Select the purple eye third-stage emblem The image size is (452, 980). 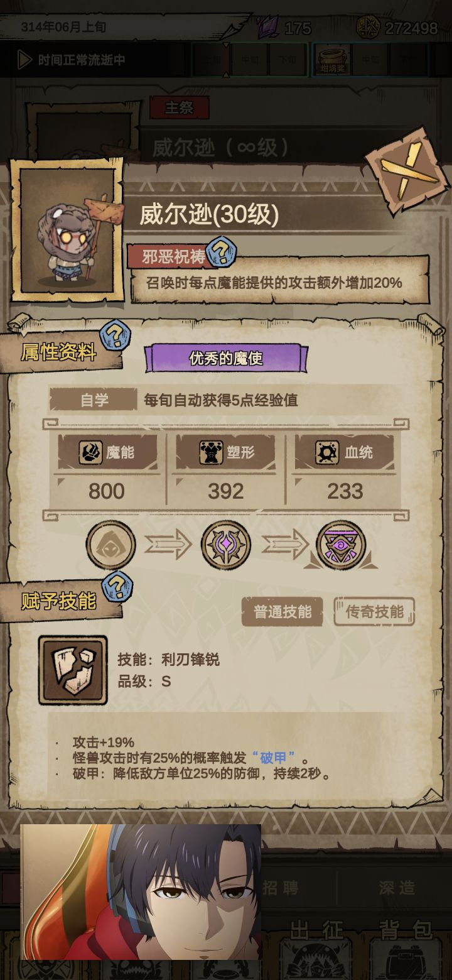point(341,545)
